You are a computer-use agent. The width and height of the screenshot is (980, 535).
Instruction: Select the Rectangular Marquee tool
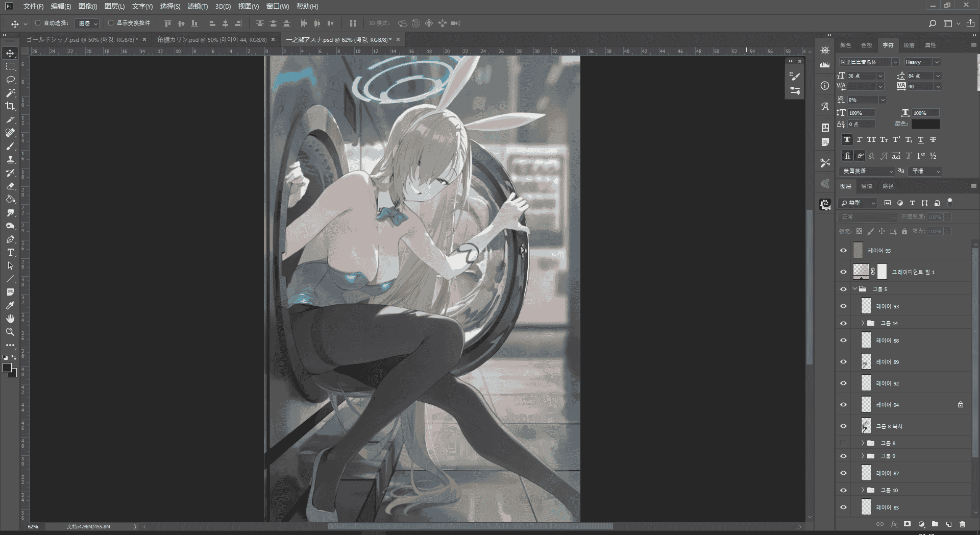10,66
